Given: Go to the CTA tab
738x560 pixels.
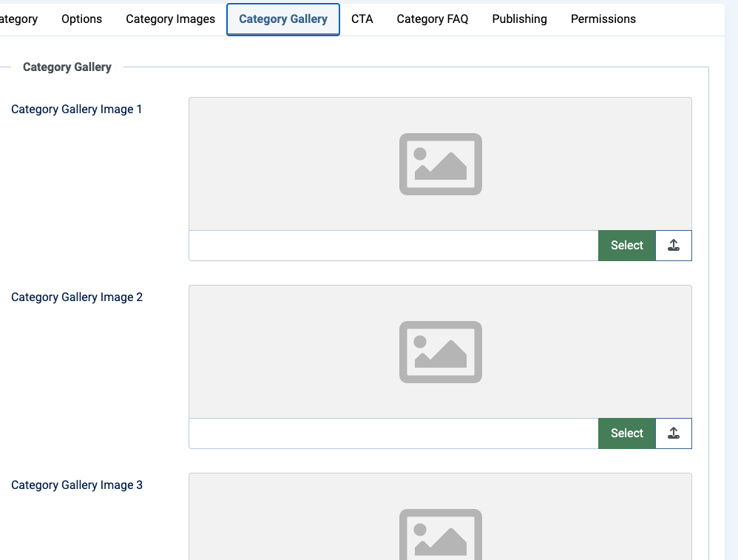Looking at the screenshot, I should pos(362,19).
